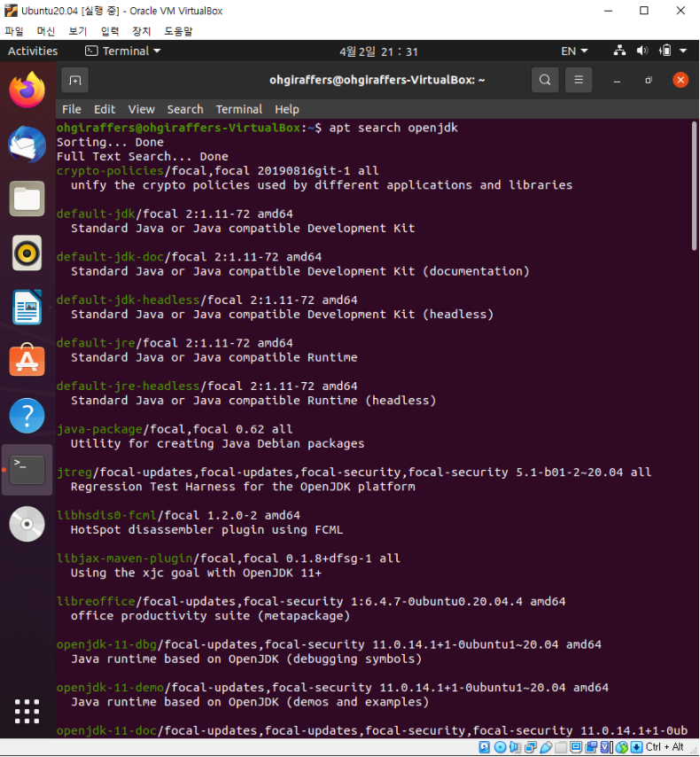Viewport: 700px width, 757px height.
Task: Click the 'java-package' package name
Action: tap(99, 429)
